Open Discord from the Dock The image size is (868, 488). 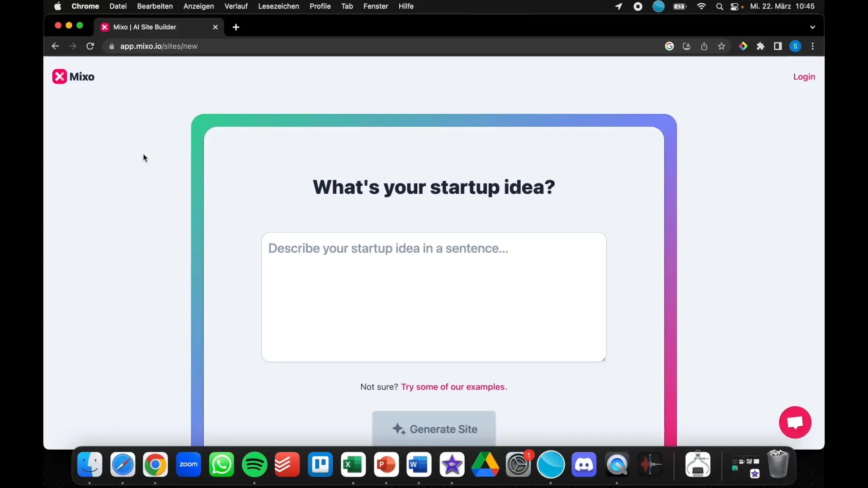pyautogui.click(x=584, y=465)
